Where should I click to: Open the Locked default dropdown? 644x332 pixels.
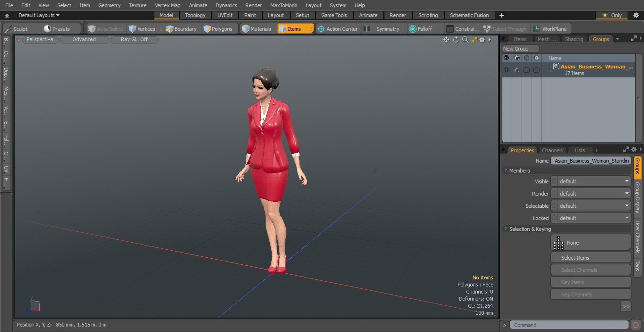coord(591,218)
